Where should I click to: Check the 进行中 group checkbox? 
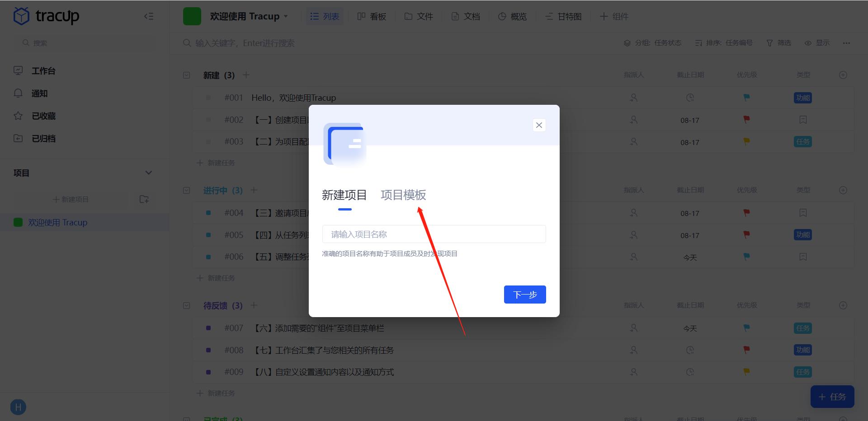186,190
